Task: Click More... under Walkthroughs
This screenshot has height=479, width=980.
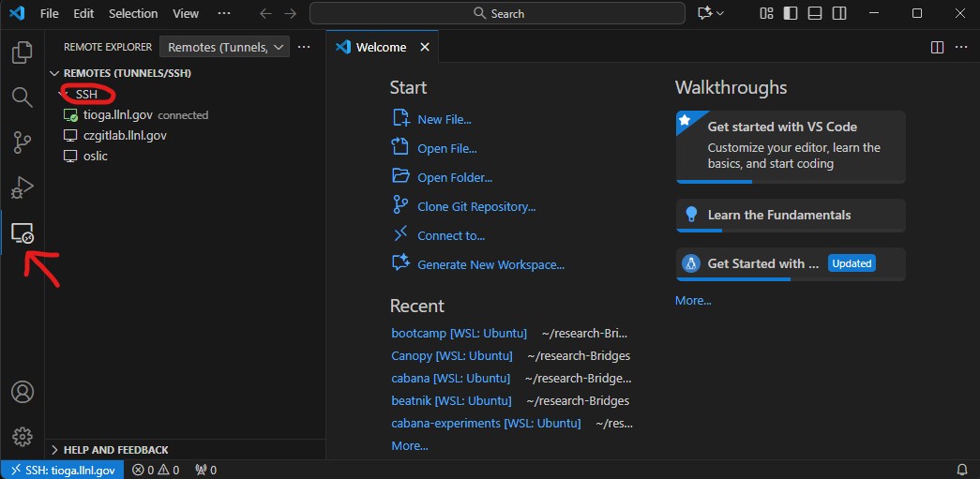Action: (693, 300)
